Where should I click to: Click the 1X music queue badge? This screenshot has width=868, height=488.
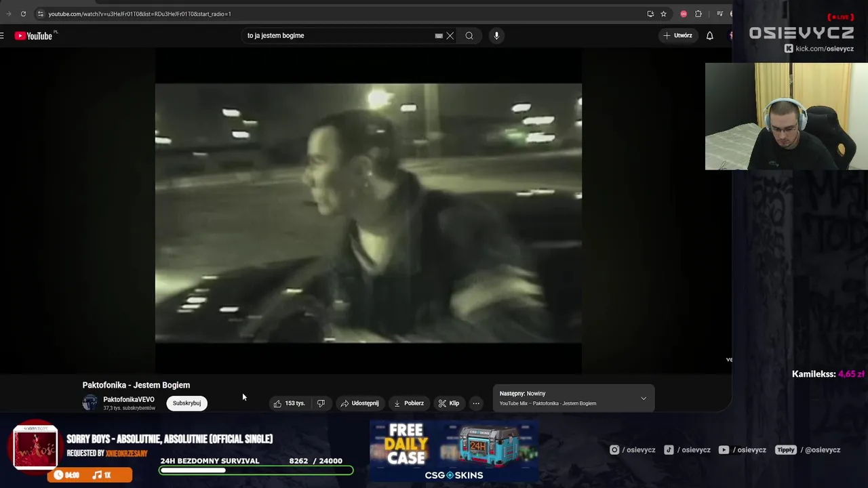pos(102,475)
